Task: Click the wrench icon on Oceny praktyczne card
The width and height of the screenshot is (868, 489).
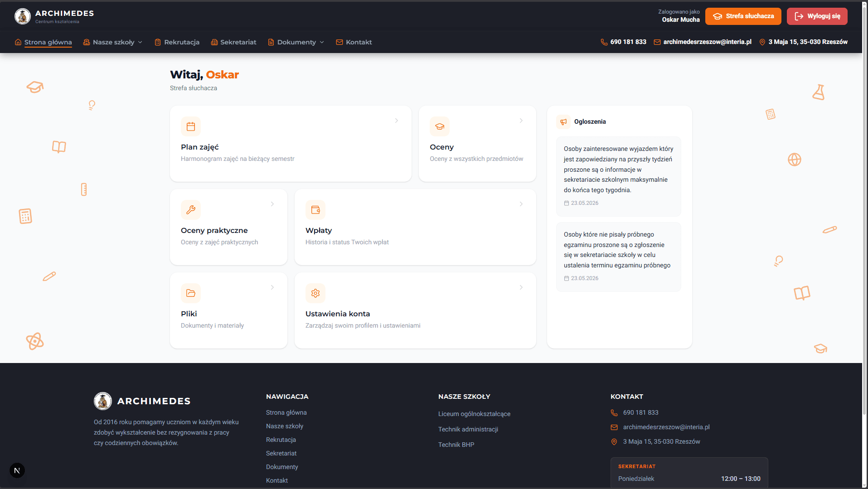Action: click(x=191, y=210)
